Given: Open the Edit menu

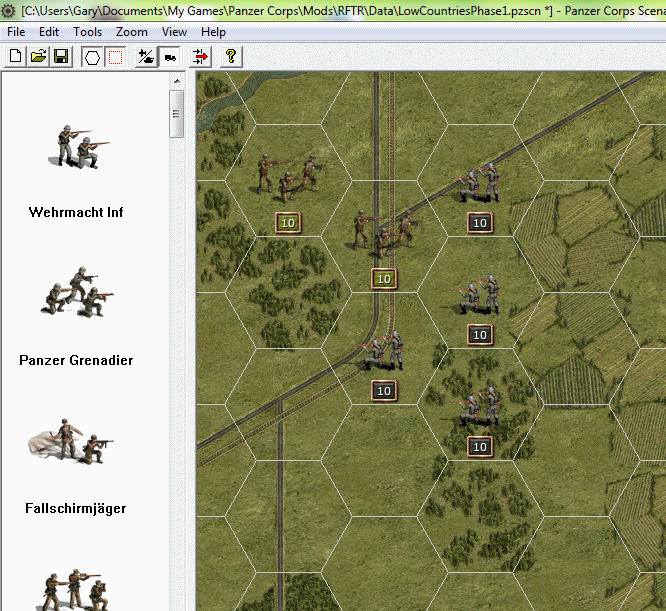Looking at the screenshot, I should click(x=50, y=32).
